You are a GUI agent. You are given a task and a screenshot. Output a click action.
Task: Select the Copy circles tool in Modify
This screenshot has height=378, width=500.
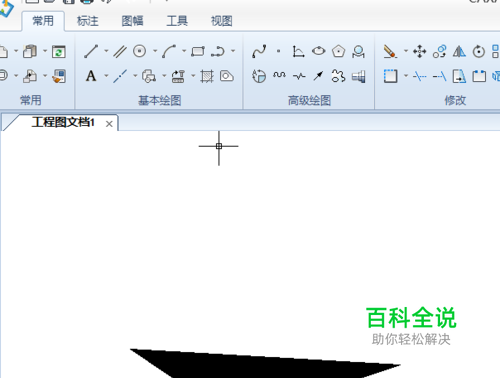point(439,52)
